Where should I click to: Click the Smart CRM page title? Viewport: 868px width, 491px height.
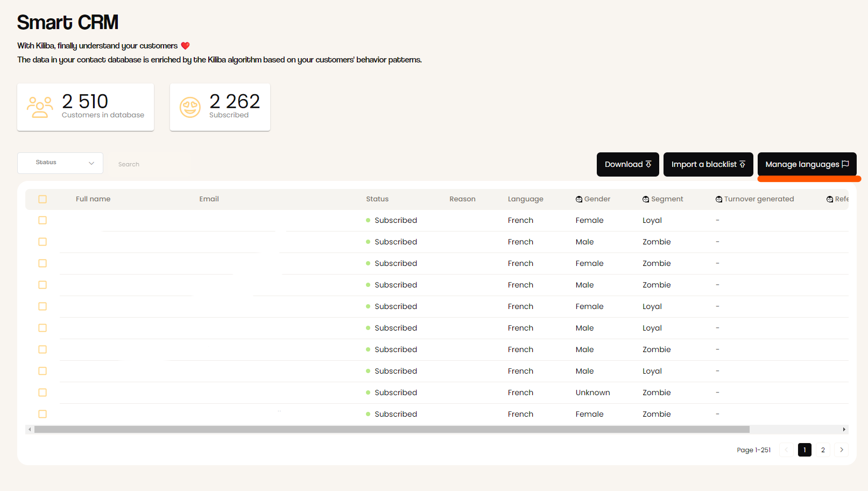coord(68,23)
